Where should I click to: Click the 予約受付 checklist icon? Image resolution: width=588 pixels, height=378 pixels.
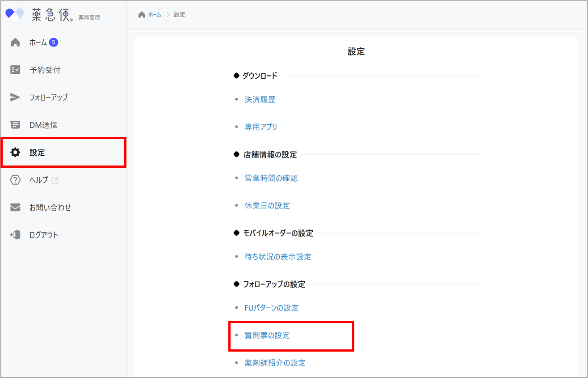15,70
